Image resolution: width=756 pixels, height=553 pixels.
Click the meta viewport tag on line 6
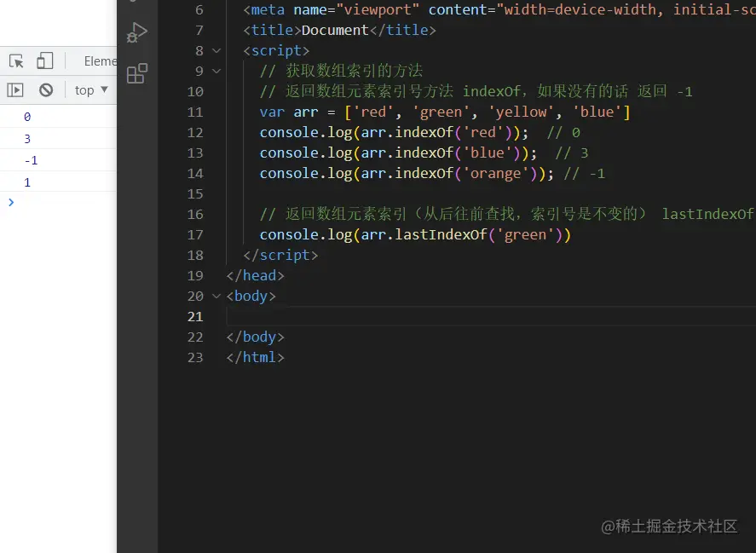[x=499, y=9]
